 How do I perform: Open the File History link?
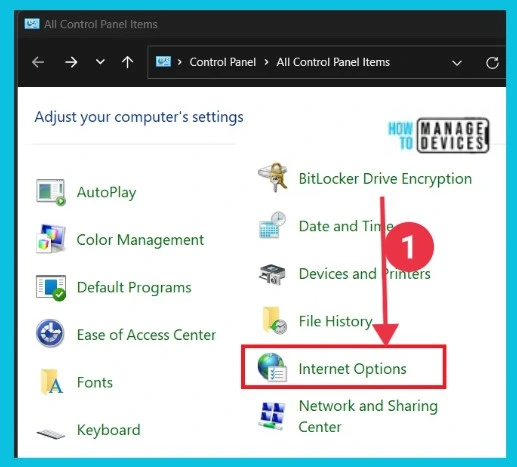[x=336, y=321]
